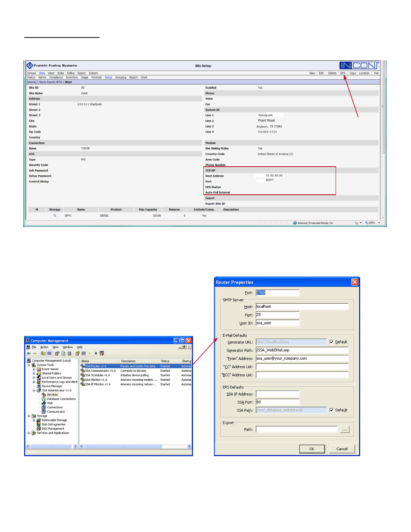Image resolution: width=411 pixels, height=532 pixels.
Task: Click Cancel button in Router Properties
Action: pos(342,449)
